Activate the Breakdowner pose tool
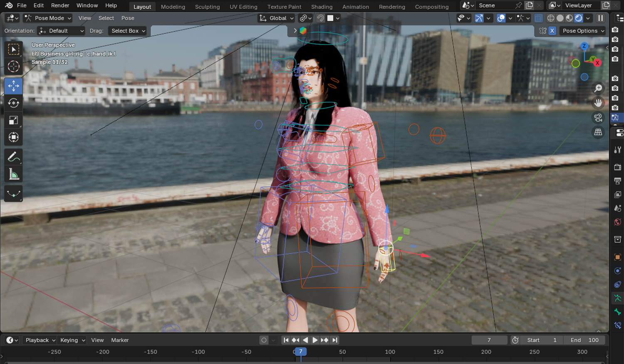This screenshot has height=364, width=624. (x=13, y=193)
